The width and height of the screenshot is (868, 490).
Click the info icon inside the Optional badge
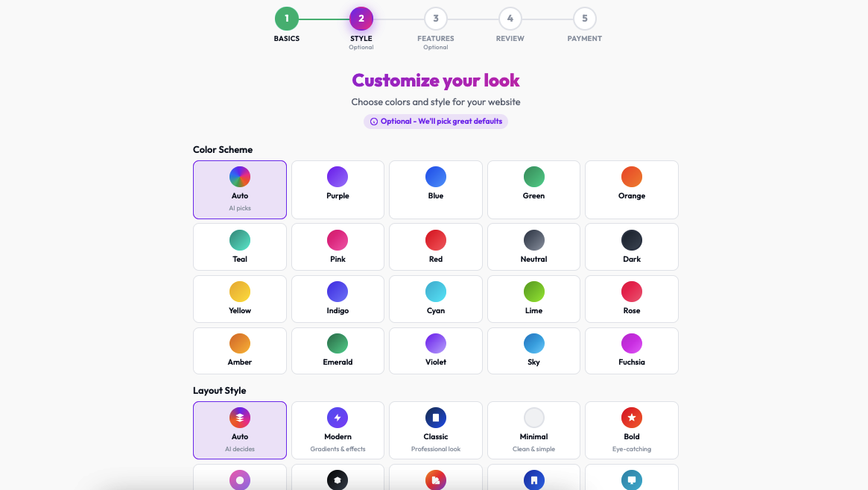373,121
